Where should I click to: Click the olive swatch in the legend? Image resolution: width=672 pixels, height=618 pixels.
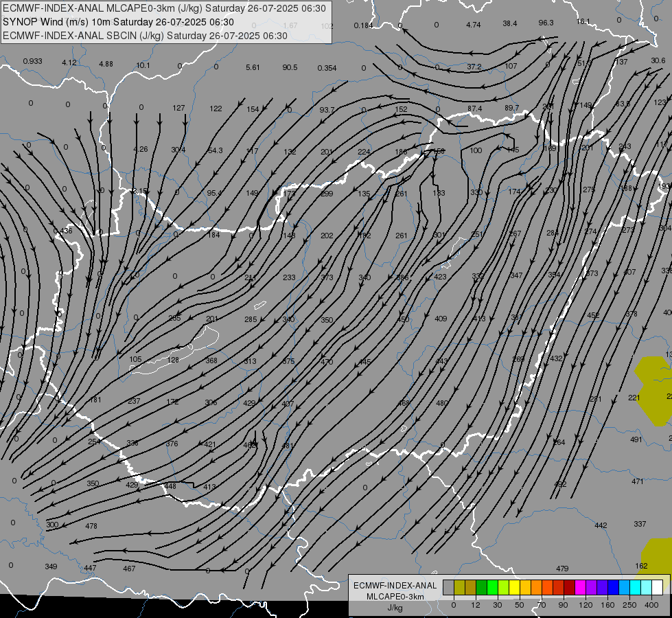pos(459,587)
